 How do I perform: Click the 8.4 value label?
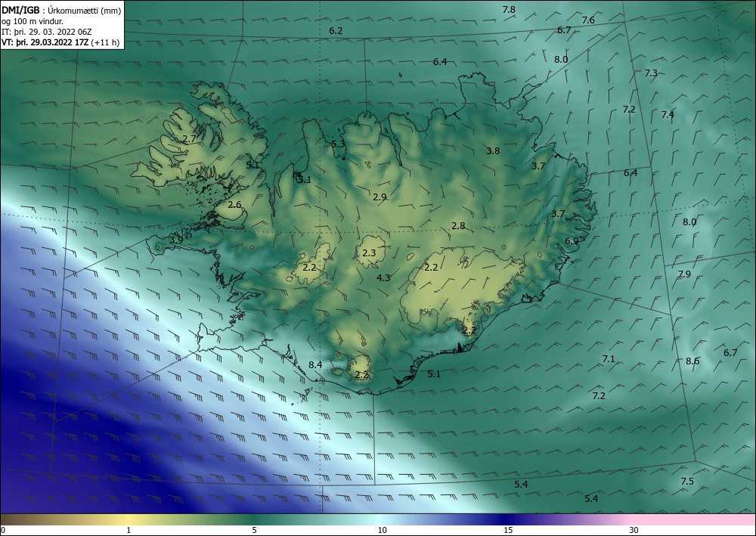pos(315,365)
